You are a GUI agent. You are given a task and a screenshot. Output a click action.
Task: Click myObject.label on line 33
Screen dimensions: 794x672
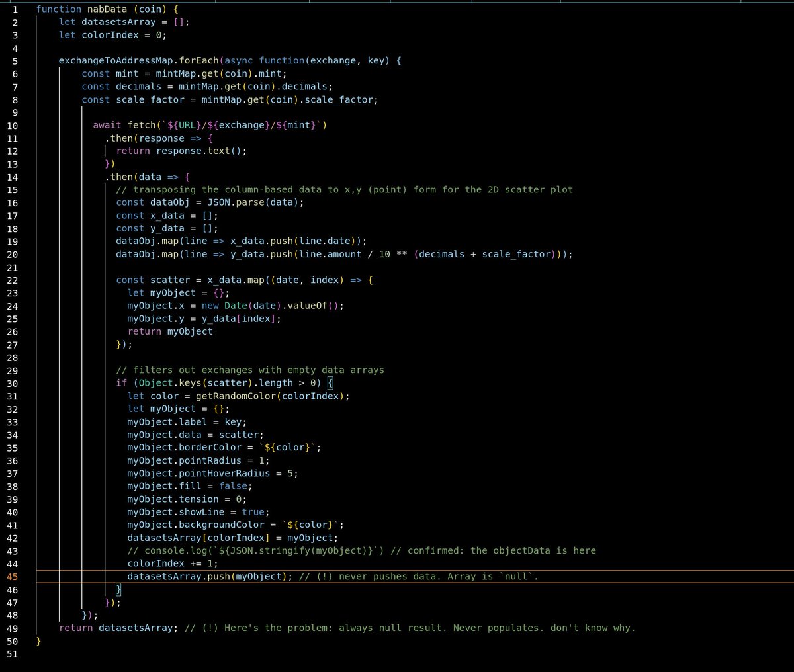(x=167, y=421)
